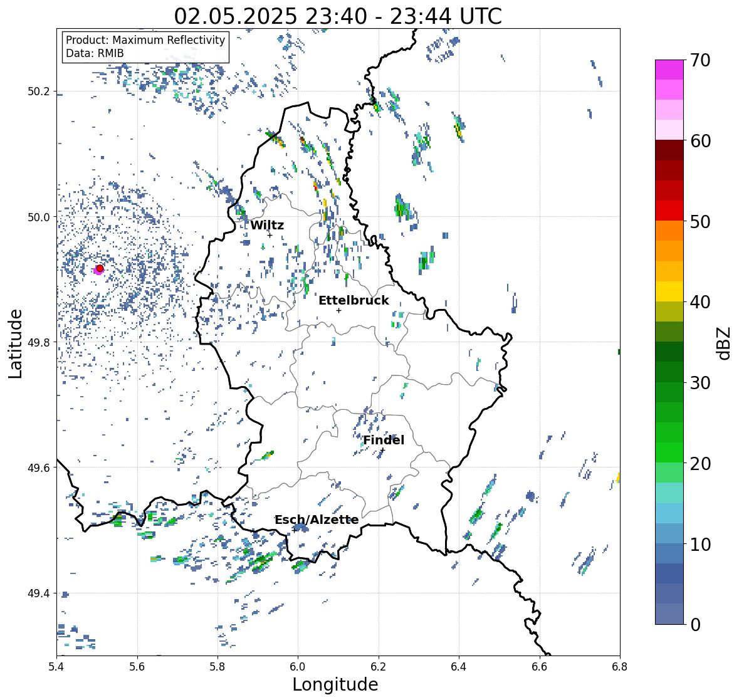This screenshot has width=739, height=700.
Task: Click the 50.2 latitude tick label
Action: click(x=39, y=91)
